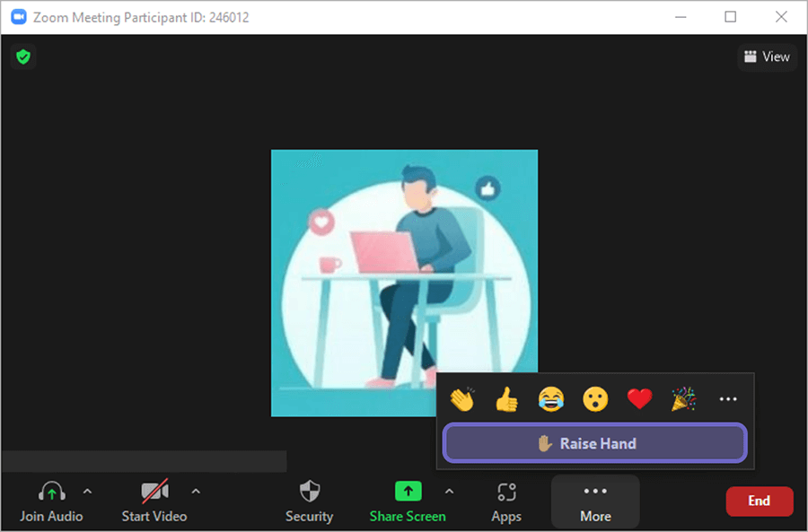Send the party popper celebration reaction
Screen dimensions: 808x532
pos(683,399)
